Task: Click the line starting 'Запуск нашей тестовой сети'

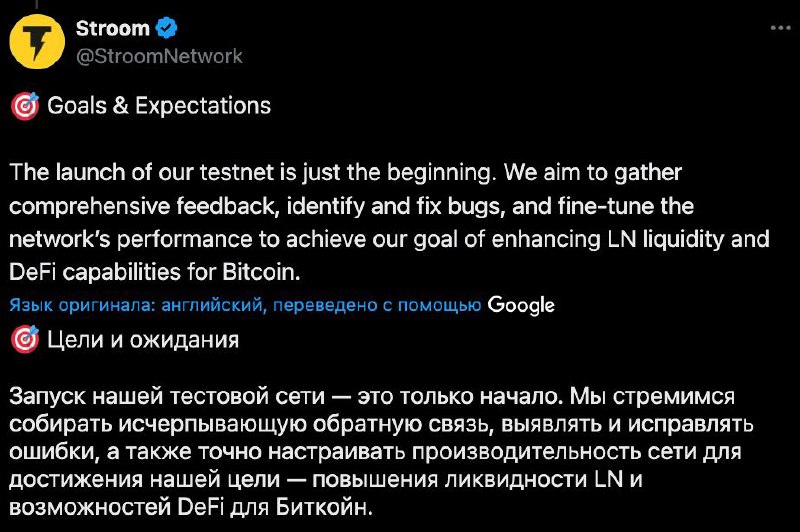Action: [x=372, y=396]
